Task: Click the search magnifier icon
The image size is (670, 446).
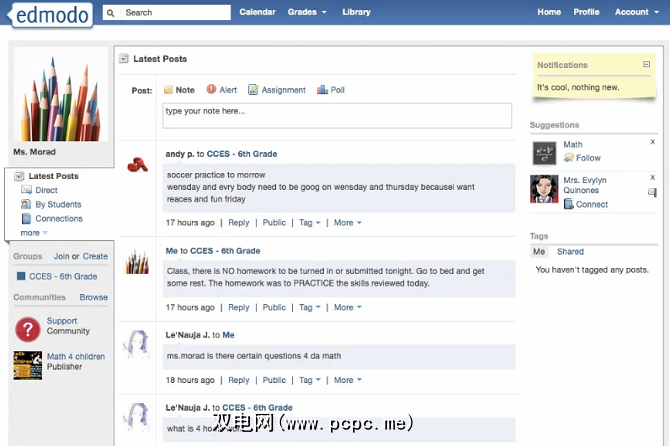Action: pos(111,13)
